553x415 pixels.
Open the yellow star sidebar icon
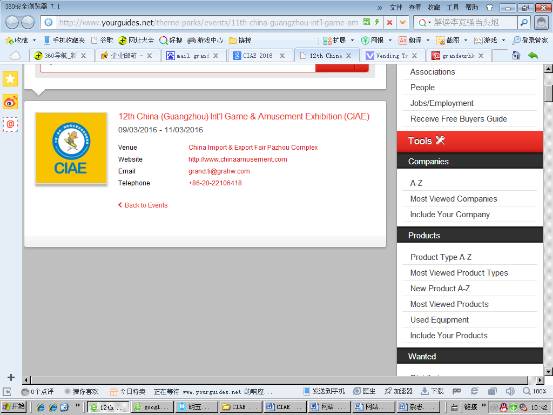10,79
